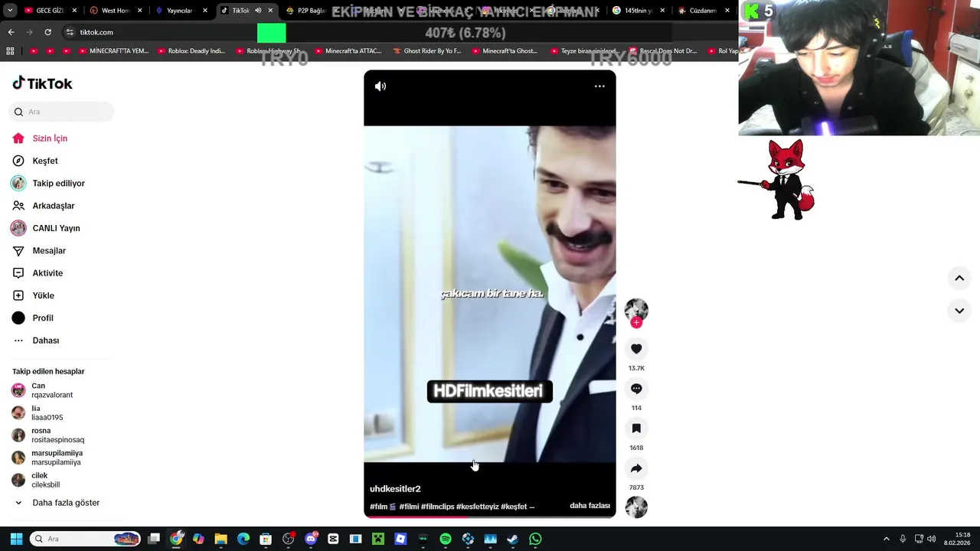Screen dimensions: 980x551
Task: Open the creator's avatar above the like button
Action: coord(636,309)
